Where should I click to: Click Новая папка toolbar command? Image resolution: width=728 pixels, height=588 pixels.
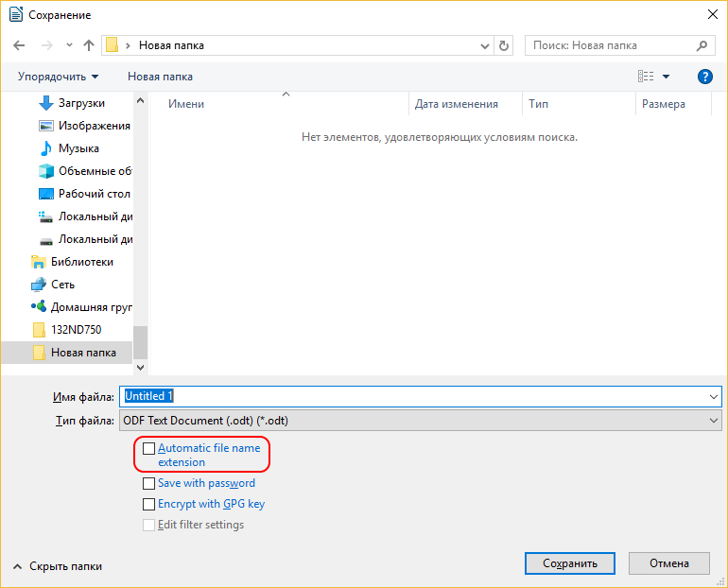[160, 77]
